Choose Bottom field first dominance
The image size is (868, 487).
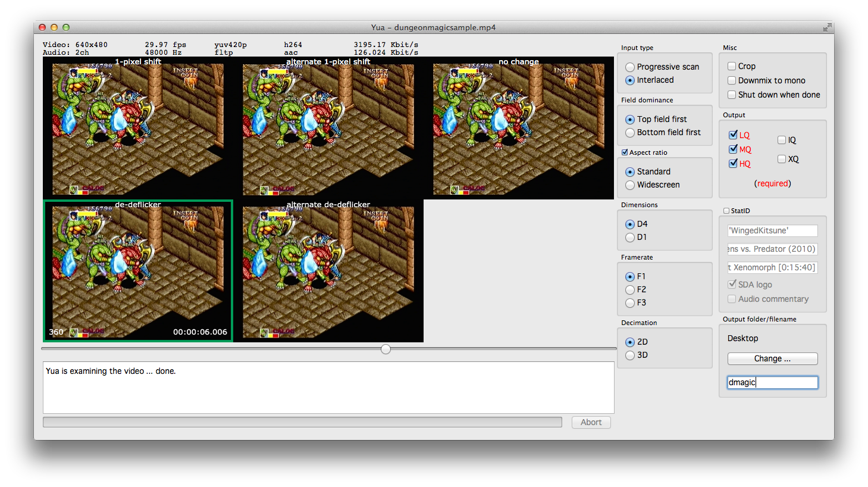click(x=630, y=133)
